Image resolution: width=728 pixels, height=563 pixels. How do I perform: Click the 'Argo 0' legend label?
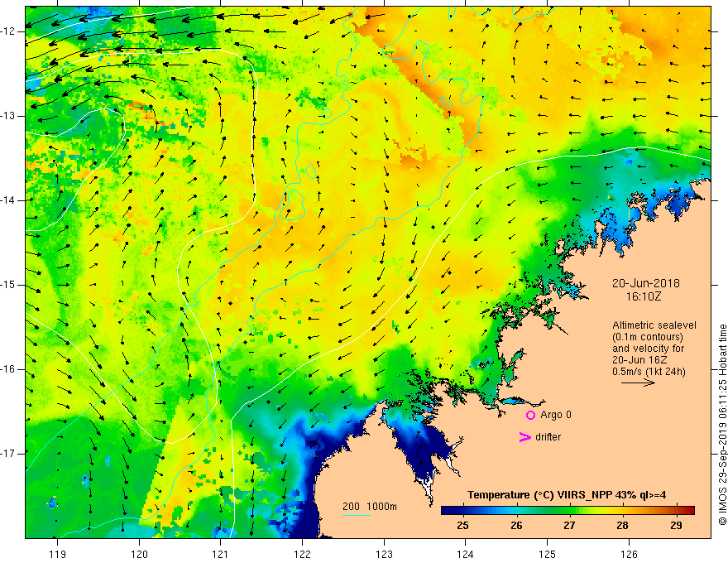556,415
